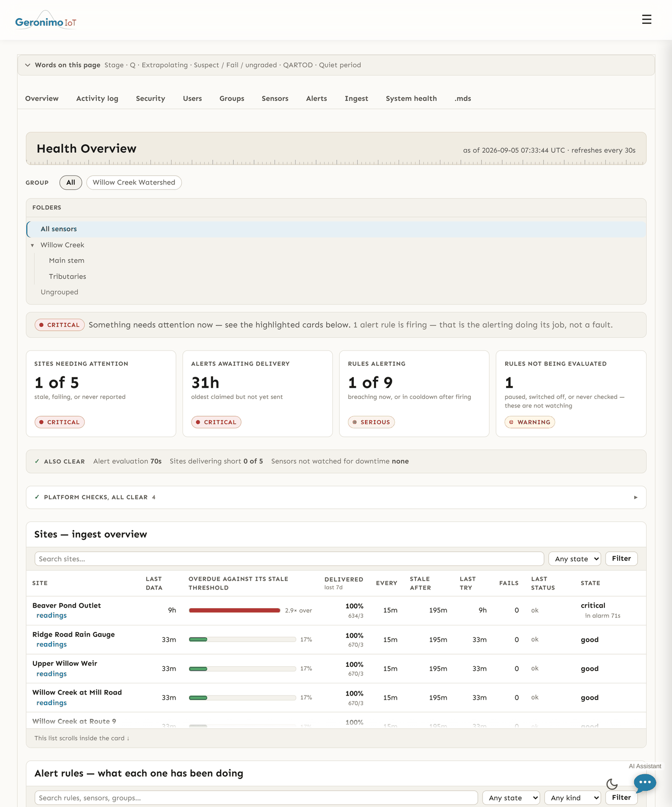Focus the Search sites input field
Screen dimensions: 672x807
289,559
